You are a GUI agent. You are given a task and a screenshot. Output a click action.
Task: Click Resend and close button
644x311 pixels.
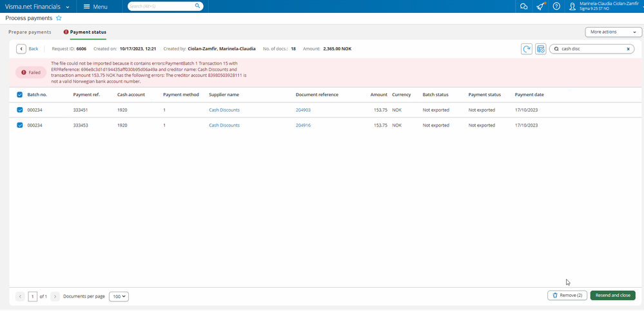tap(613, 295)
